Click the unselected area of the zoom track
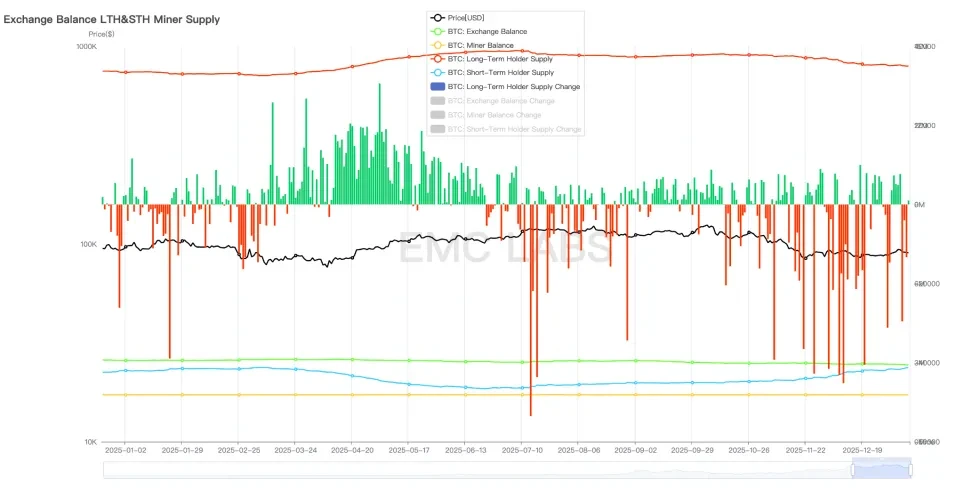The image size is (964, 494). (x=470, y=468)
